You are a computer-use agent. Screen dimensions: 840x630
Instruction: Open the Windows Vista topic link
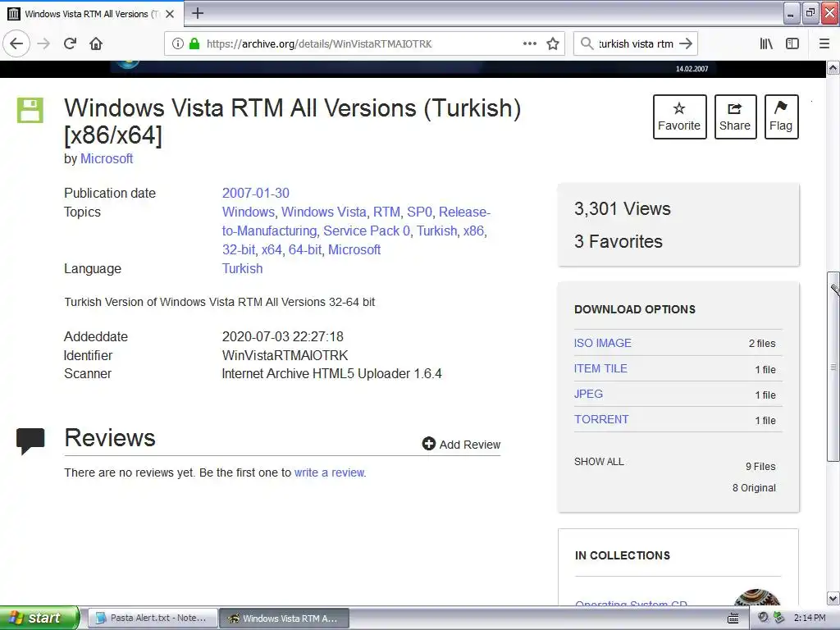click(323, 212)
